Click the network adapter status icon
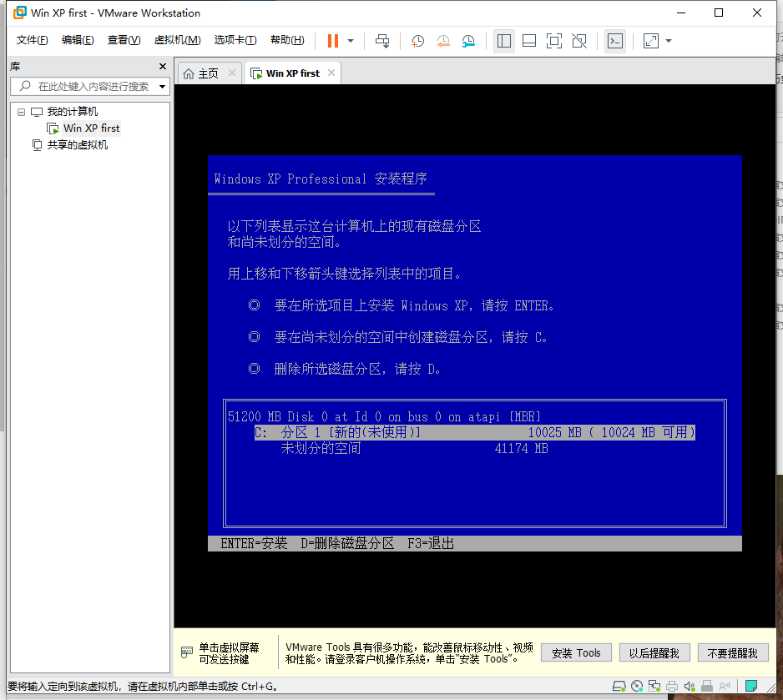This screenshot has height=700, width=783. point(654,687)
